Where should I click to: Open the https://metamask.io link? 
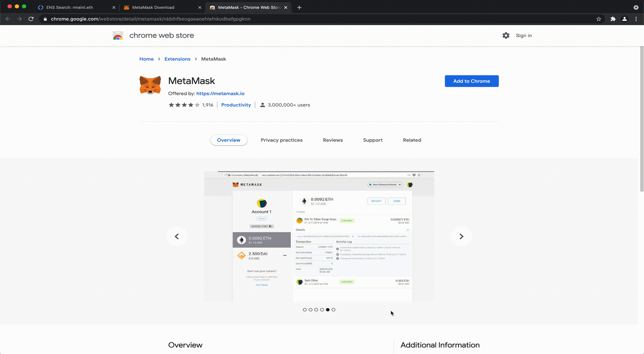click(220, 93)
